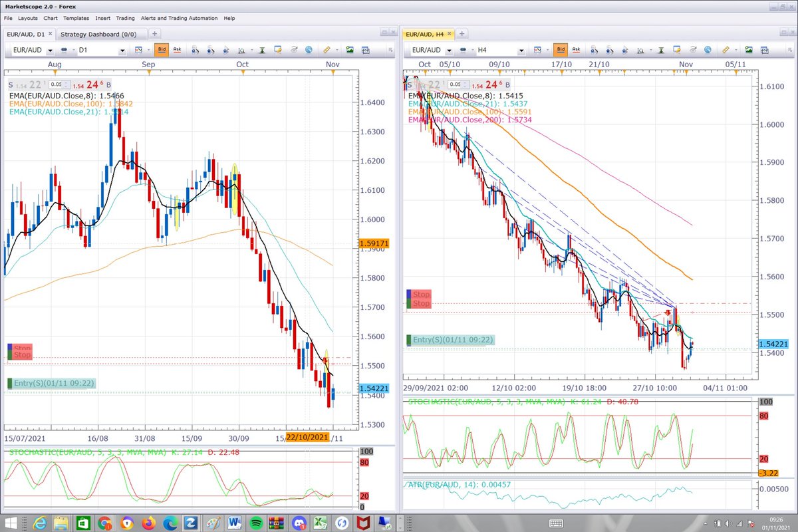
Task: Select ruler measure tool in H4 toolbar
Action: pyautogui.click(x=726, y=50)
